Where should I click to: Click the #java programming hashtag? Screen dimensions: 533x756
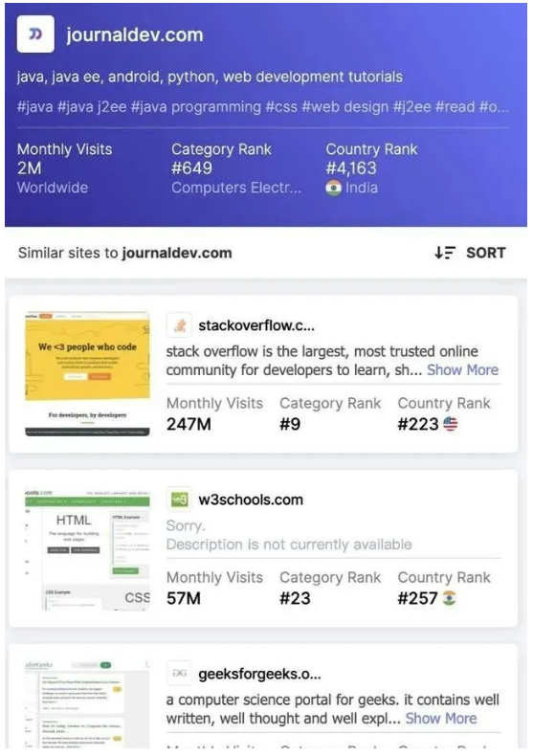point(195,106)
